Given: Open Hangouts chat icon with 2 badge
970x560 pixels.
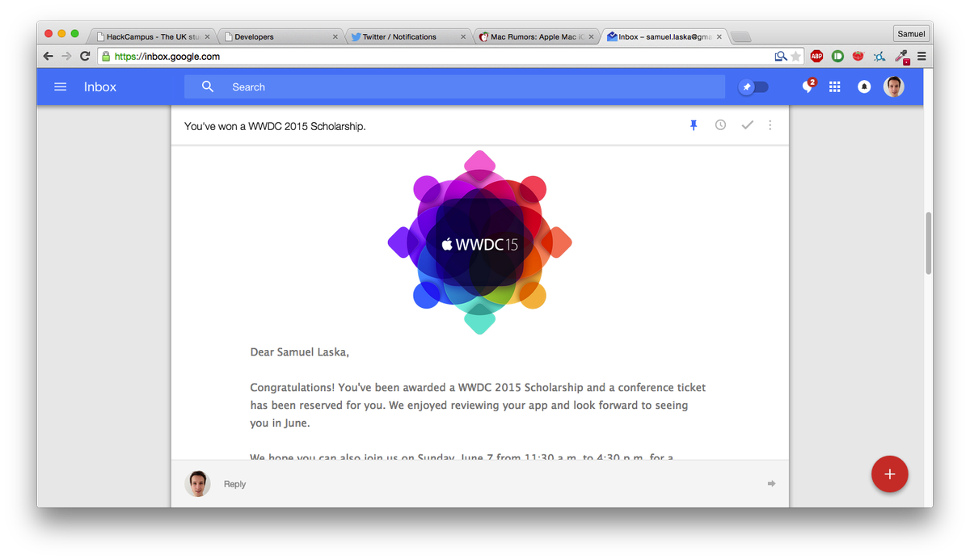Looking at the screenshot, I should (x=808, y=86).
